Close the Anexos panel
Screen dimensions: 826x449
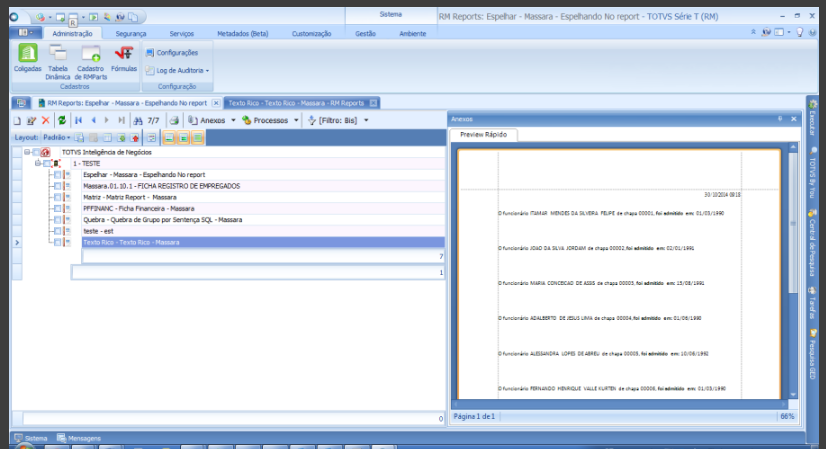coord(794,119)
